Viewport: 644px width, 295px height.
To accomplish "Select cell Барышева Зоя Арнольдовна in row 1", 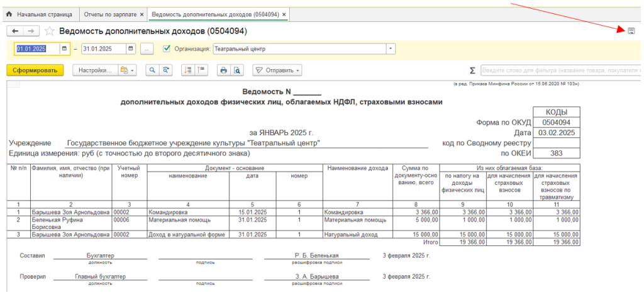I will tap(71, 213).
